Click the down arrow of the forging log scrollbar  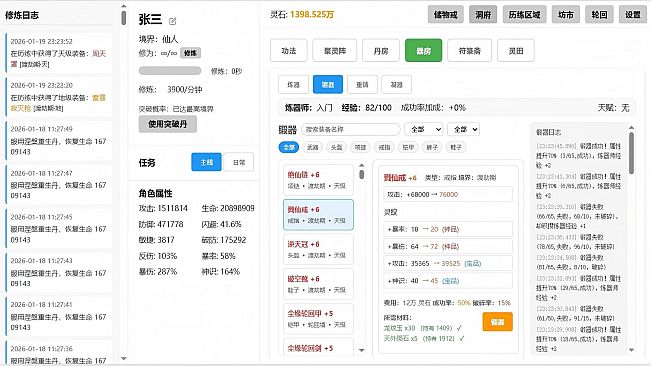[631, 350]
